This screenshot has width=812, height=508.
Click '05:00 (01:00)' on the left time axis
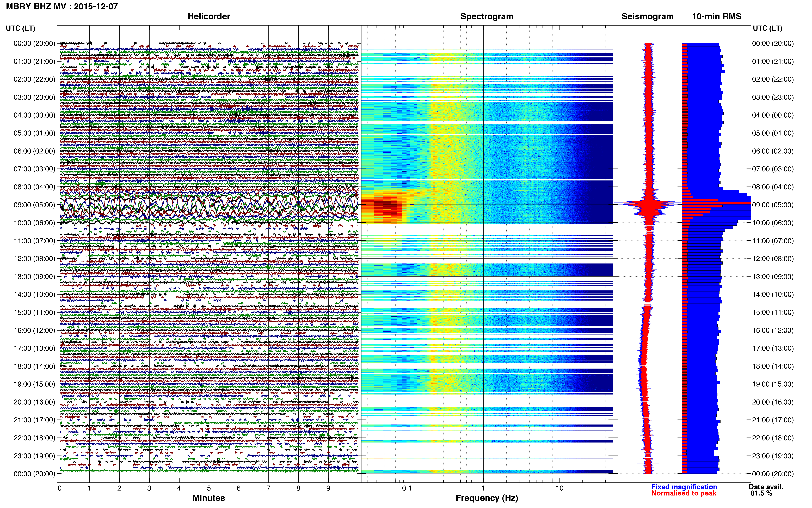34,133
